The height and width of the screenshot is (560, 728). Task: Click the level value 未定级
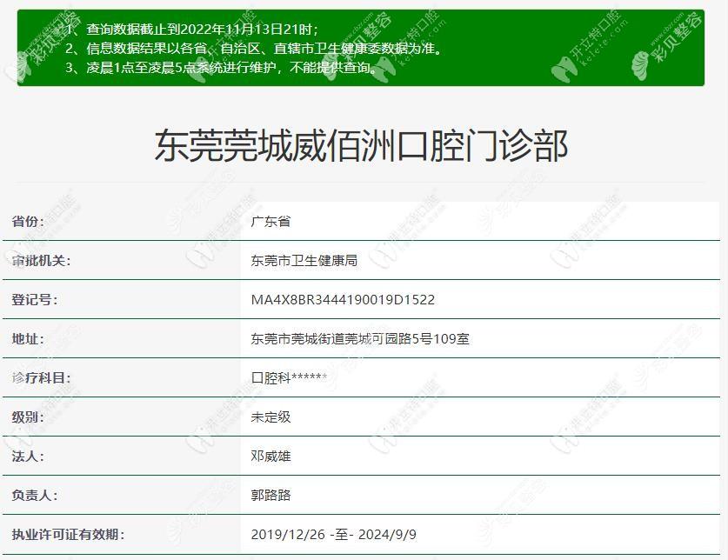coord(270,417)
